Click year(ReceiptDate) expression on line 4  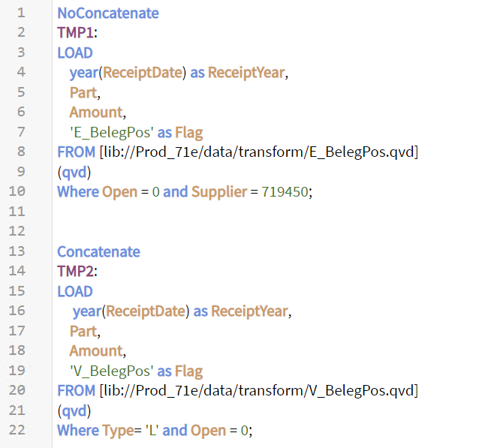click(x=128, y=73)
